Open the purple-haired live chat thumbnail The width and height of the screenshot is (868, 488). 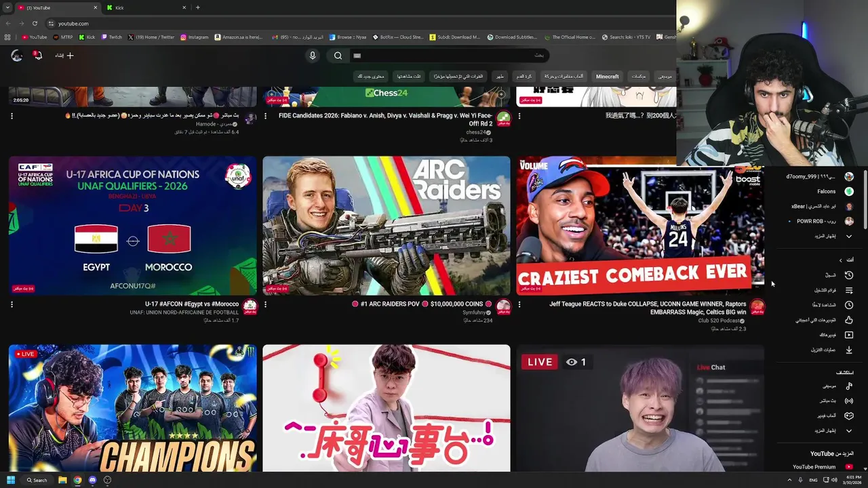(x=640, y=408)
